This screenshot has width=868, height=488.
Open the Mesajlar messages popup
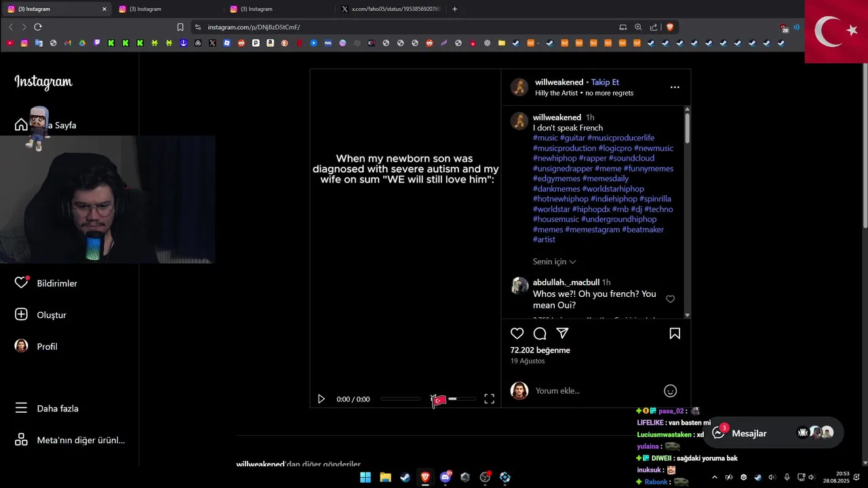(773, 433)
